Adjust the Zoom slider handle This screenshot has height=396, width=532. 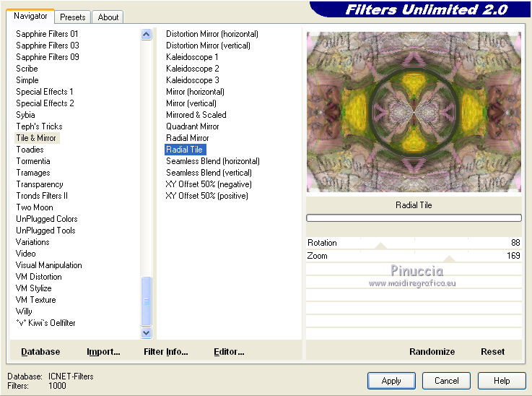(x=449, y=259)
